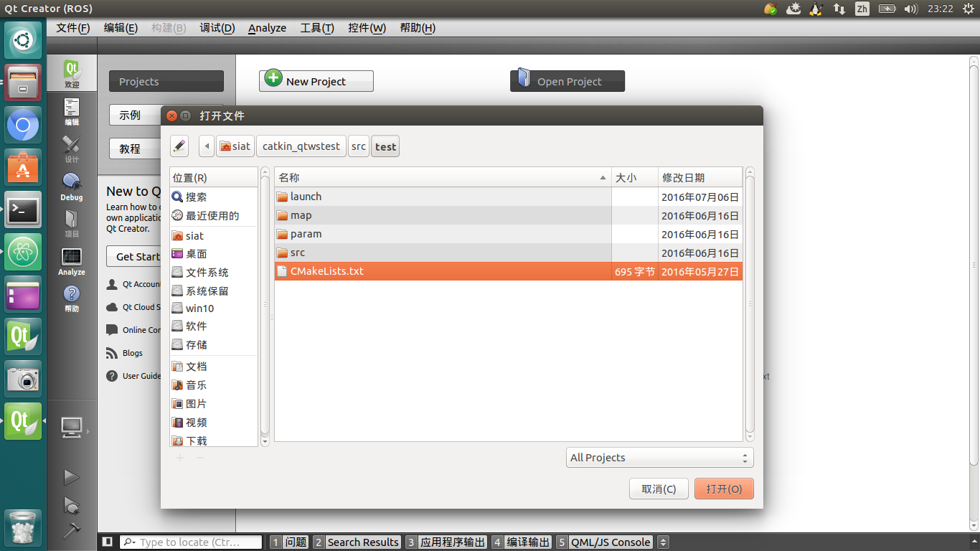The image size is (980, 551).
Task: Sort by the 名称 column header
Action: (443, 177)
